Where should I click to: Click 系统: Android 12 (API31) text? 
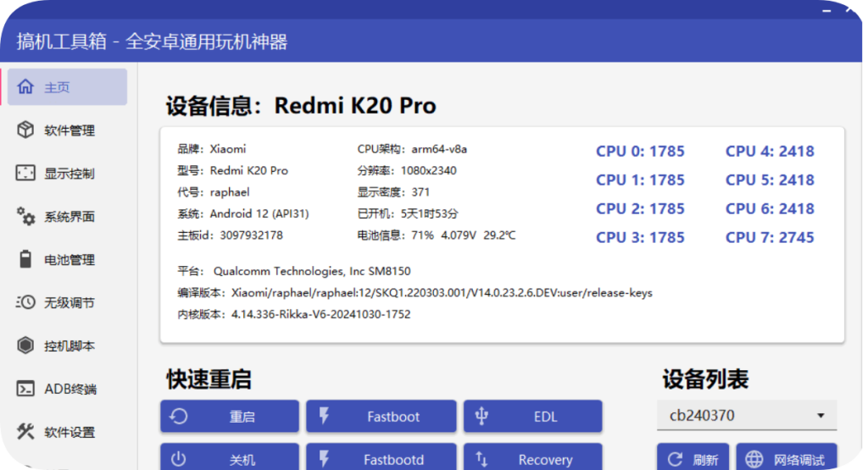coord(243,213)
